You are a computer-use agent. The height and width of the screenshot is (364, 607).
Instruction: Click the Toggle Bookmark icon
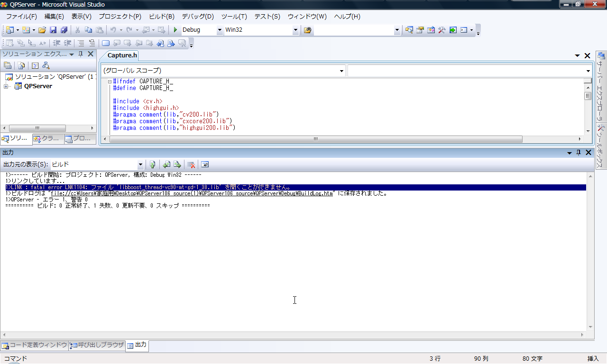click(106, 44)
